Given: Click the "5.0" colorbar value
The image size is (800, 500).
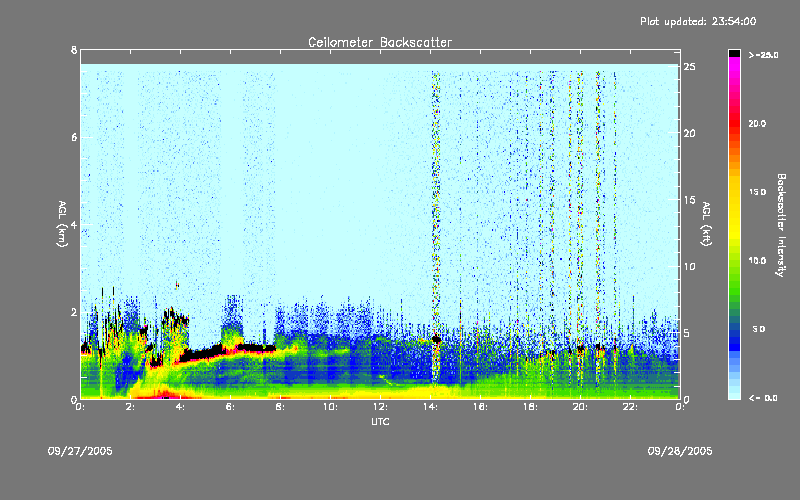Looking at the screenshot, I should (x=759, y=329).
